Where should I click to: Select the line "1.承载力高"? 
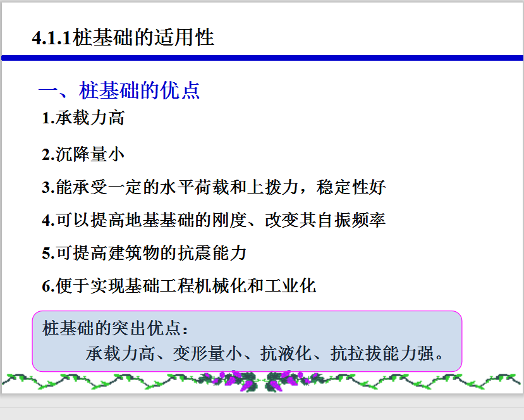click(83, 118)
